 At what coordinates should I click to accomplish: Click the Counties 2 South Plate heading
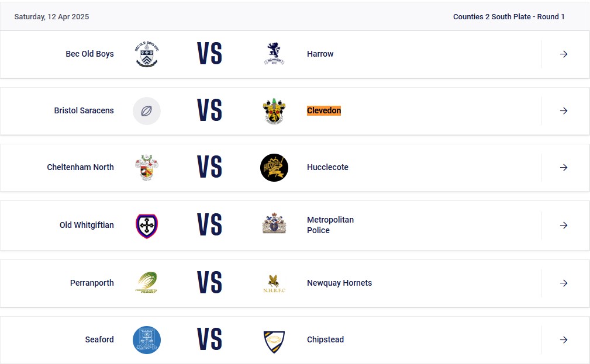[508, 16]
